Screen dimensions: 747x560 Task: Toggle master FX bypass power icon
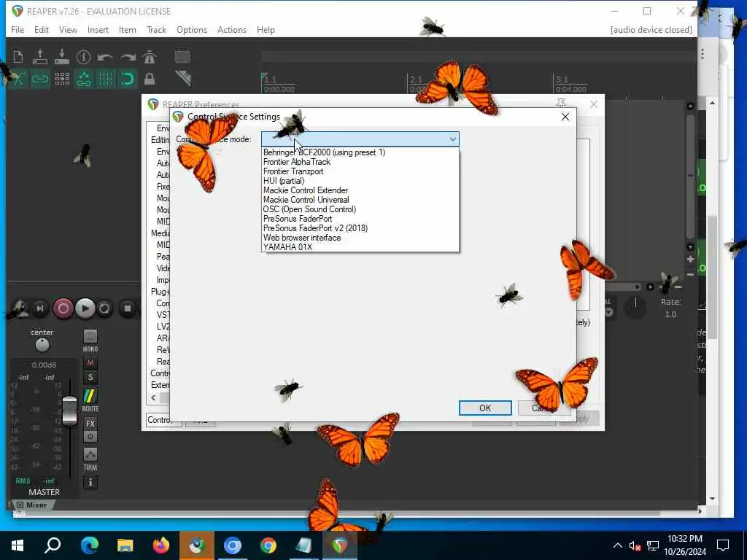point(90,436)
